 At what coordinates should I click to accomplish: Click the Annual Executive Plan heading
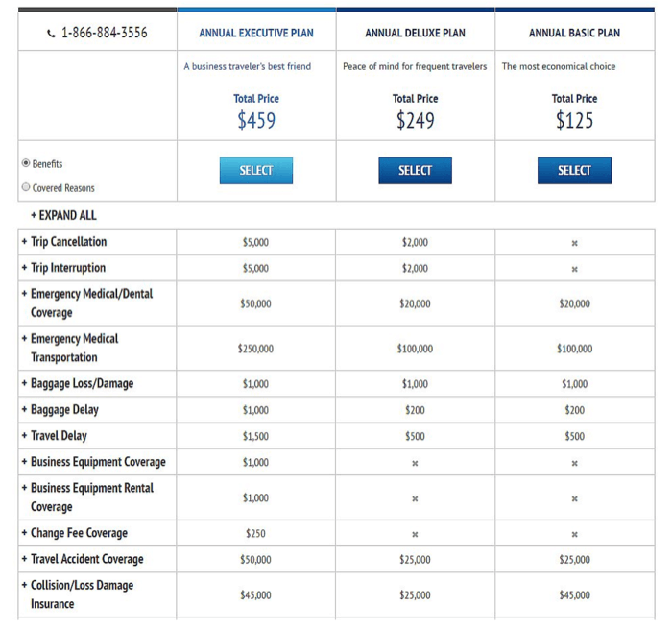256,33
